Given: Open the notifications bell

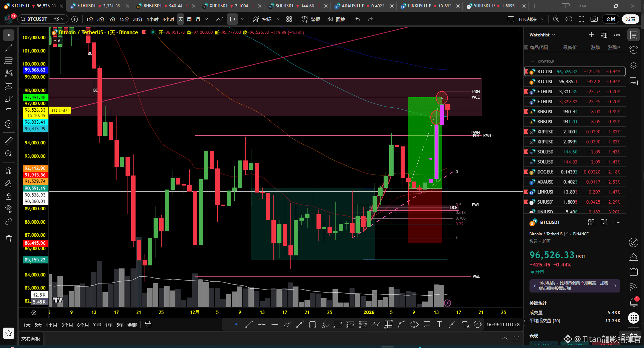Looking at the screenshot, I should pos(633,303).
